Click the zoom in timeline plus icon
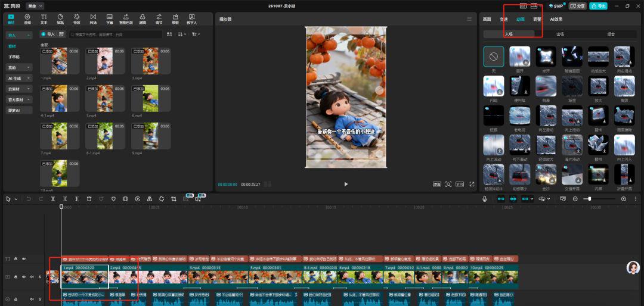Viewport: 644px width, 306px height. click(624, 199)
